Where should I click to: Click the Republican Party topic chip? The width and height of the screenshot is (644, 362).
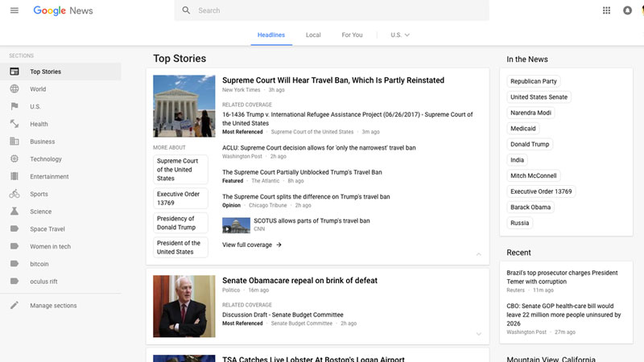point(533,81)
